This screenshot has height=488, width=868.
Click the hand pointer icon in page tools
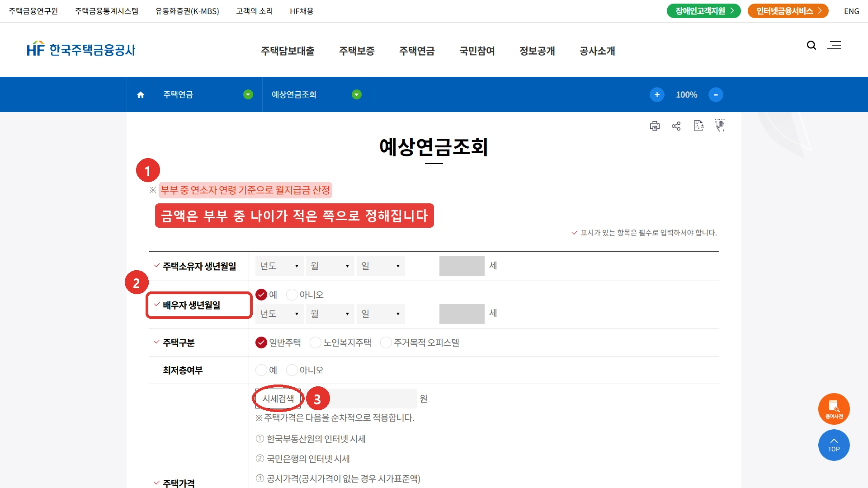[720, 125]
